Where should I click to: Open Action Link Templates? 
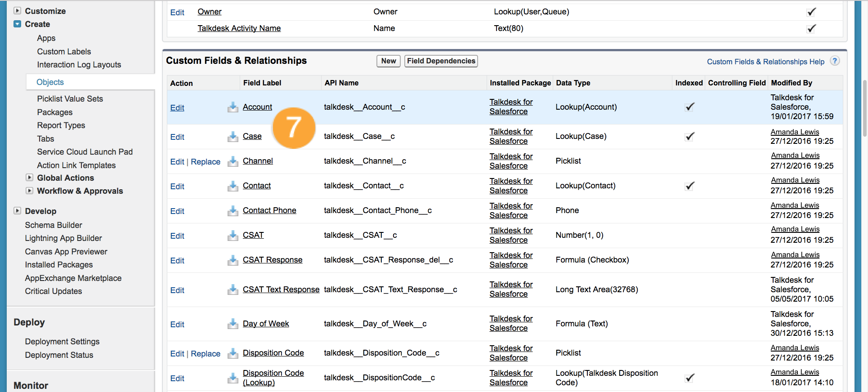pyautogui.click(x=76, y=165)
